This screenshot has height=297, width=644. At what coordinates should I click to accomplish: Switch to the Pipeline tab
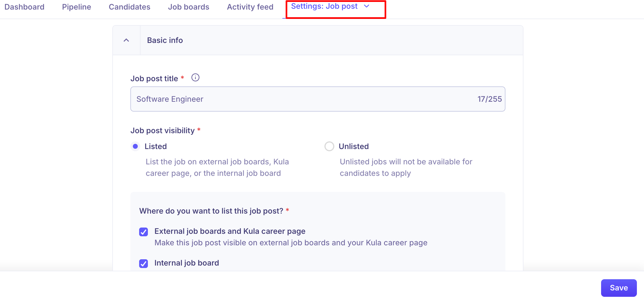coord(77,7)
